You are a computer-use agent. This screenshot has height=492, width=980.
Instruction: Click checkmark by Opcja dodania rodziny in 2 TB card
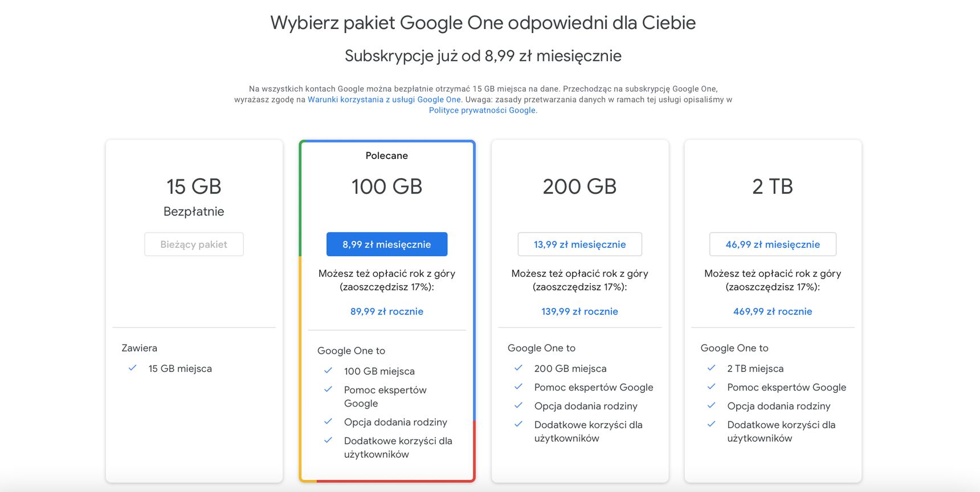pos(712,405)
